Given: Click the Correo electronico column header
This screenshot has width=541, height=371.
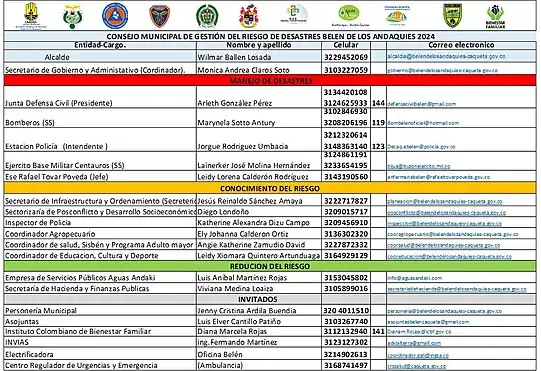Looking at the screenshot, I should (461, 45).
